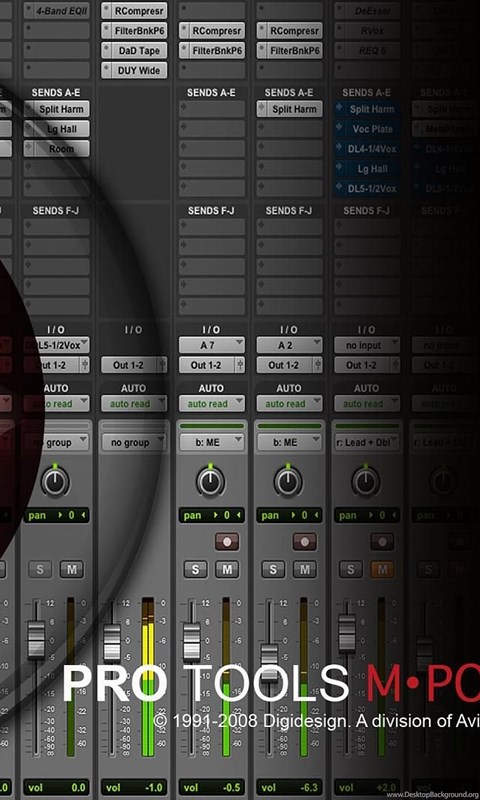Image resolution: width=480 pixels, height=800 pixels.
Task: Record-enable the A 2 input track
Action: (305, 542)
